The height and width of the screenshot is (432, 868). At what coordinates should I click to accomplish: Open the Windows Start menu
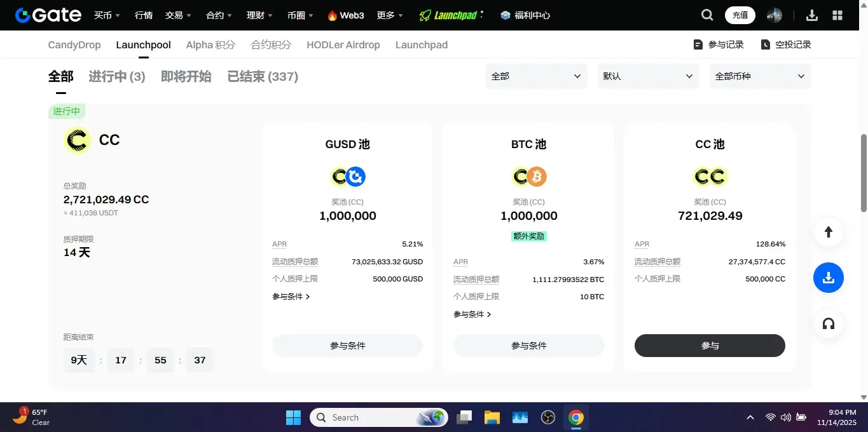(293, 417)
